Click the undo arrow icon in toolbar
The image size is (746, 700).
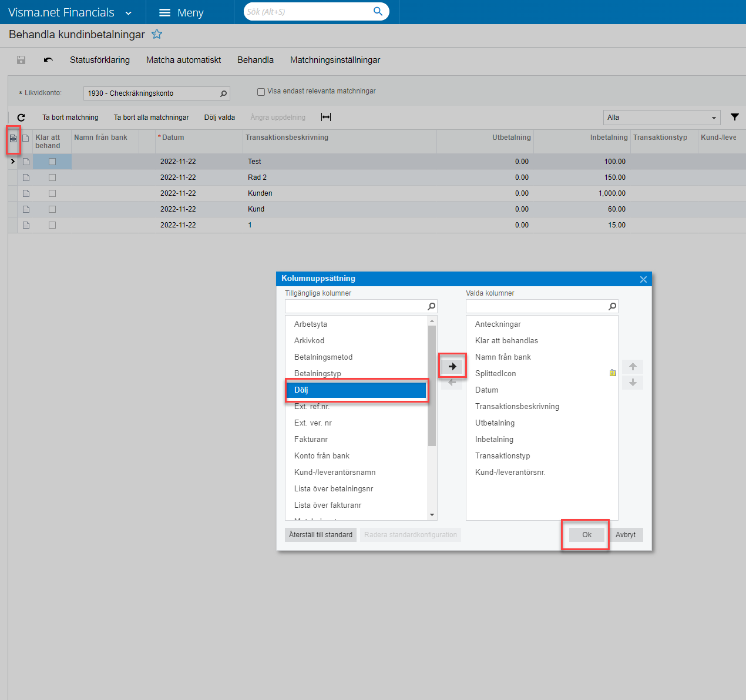point(48,60)
